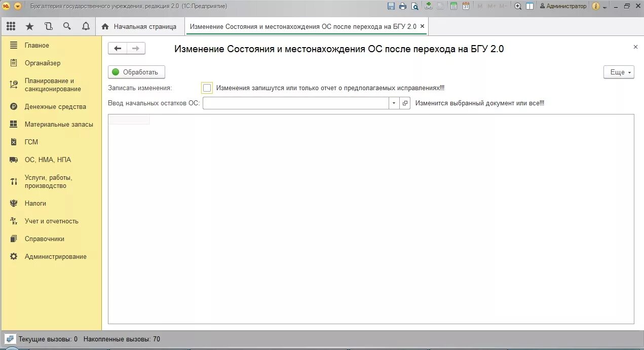Screen dimensions: 644x350
Task: Click the performance indicator icon in status bar
Action: tap(10, 339)
